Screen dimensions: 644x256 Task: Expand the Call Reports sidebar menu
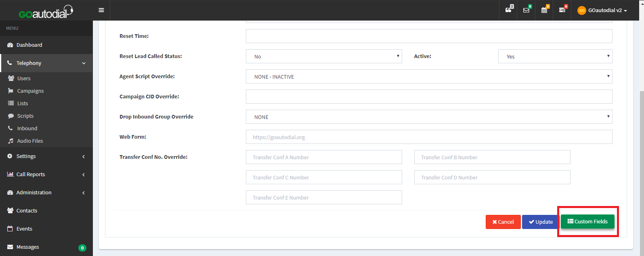pyautogui.click(x=46, y=174)
